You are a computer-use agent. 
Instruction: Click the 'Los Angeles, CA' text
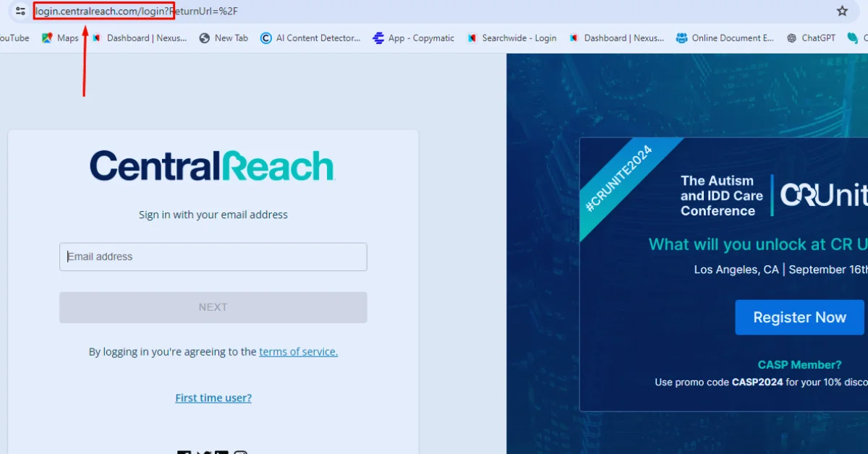[x=736, y=270]
